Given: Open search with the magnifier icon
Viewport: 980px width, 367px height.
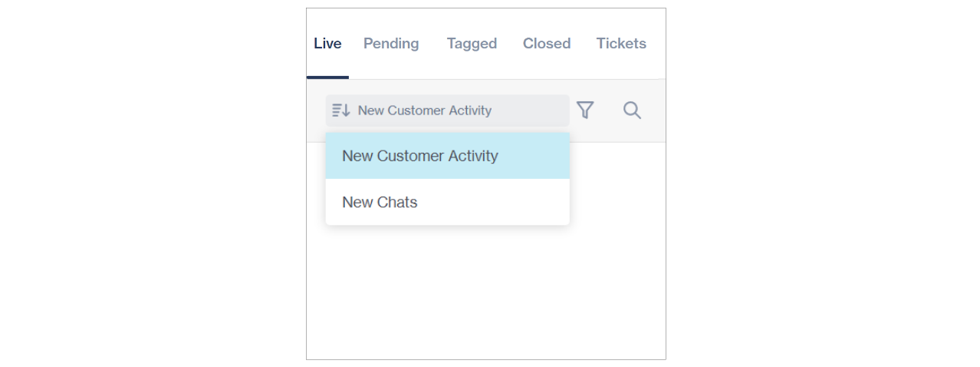Looking at the screenshot, I should pos(632,111).
